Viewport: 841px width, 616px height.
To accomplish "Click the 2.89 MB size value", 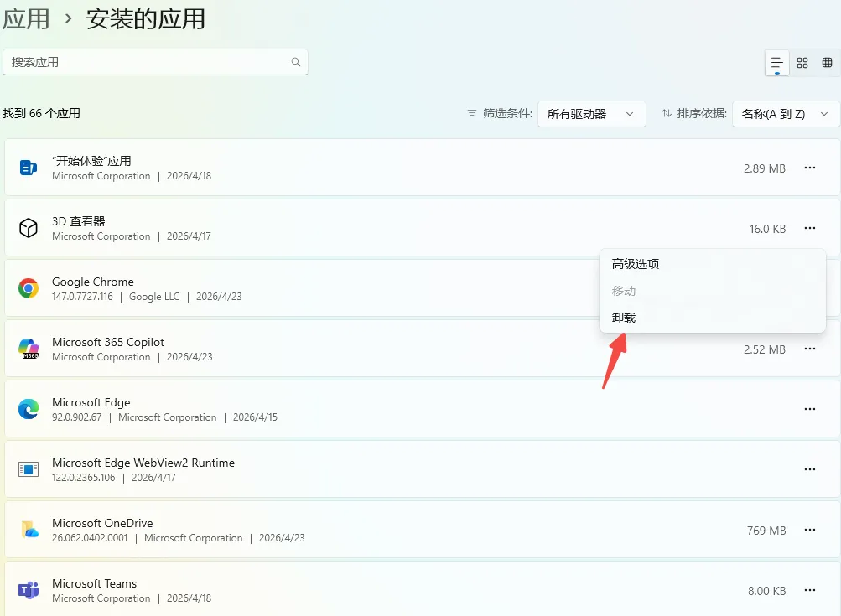I will (x=765, y=169).
